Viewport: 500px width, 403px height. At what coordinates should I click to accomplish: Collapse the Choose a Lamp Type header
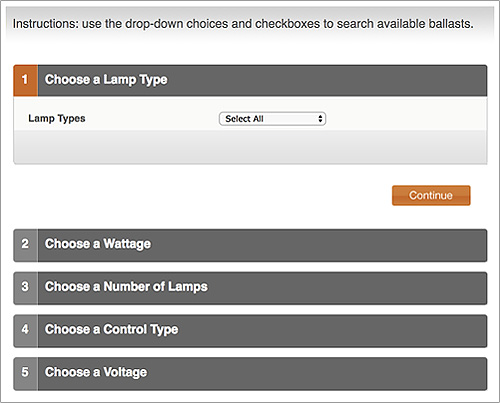(x=250, y=80)
